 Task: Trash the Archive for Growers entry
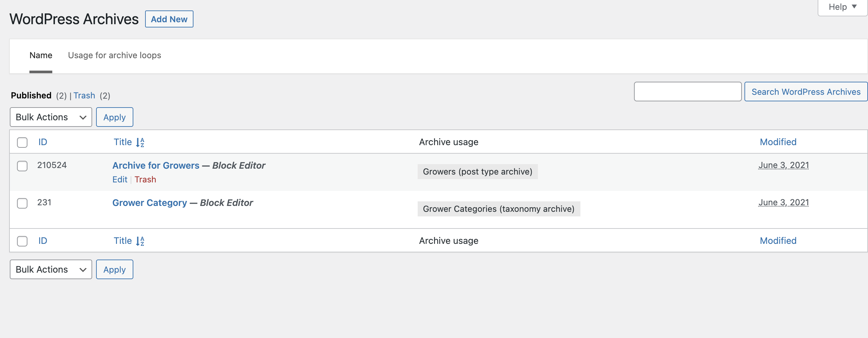coord(145,179)
